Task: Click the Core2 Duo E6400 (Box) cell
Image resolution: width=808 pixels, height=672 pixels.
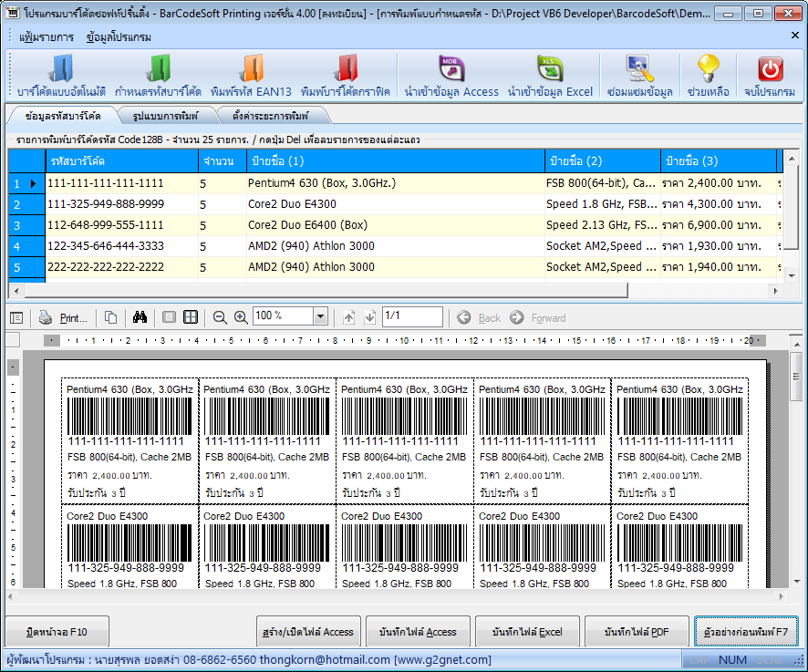Action: click(396, 225)
